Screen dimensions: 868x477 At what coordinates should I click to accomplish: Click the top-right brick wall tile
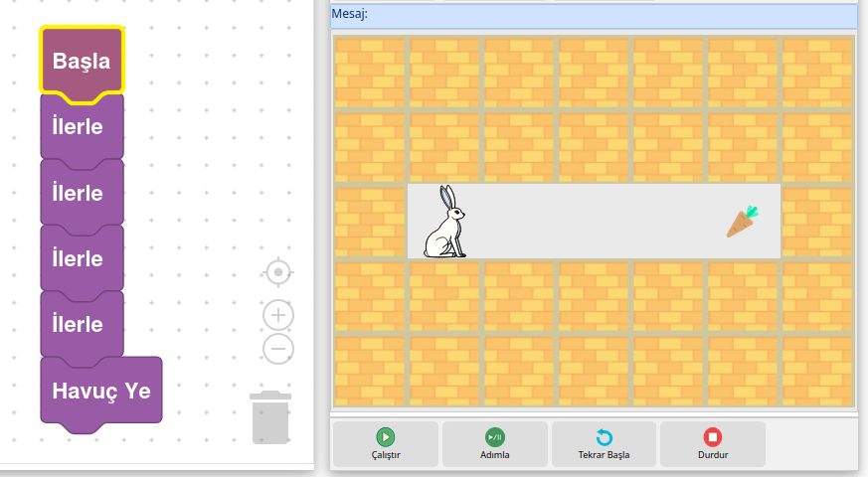(817, 73)
